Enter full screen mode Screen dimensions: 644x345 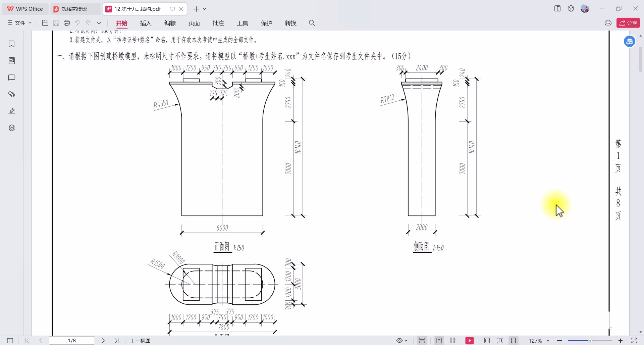click(x=634, y=341)
